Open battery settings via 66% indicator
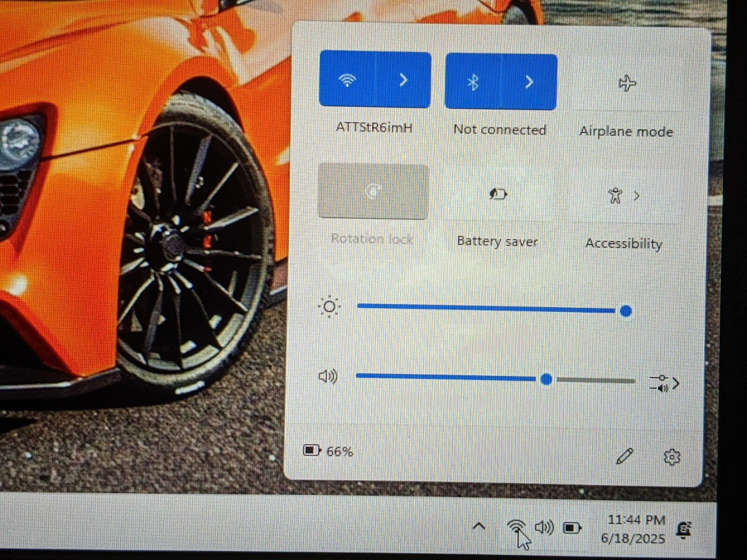 pos(329,451)
